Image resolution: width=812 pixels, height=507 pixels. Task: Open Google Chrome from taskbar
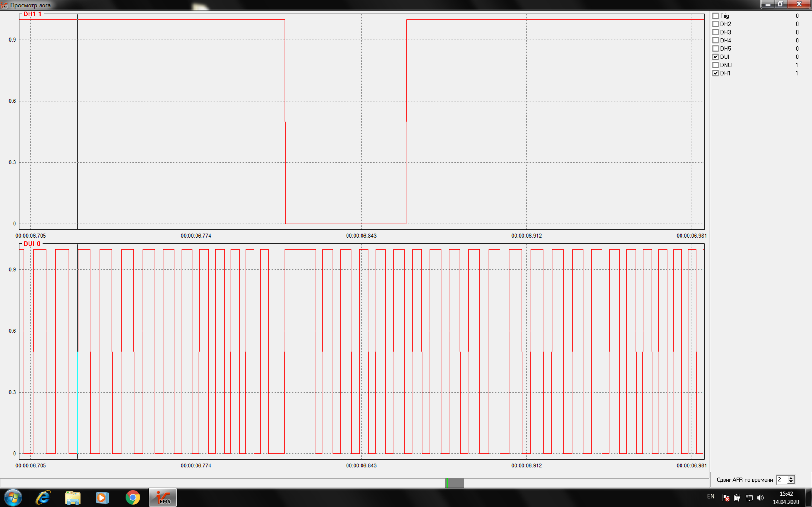pos(132,498)
